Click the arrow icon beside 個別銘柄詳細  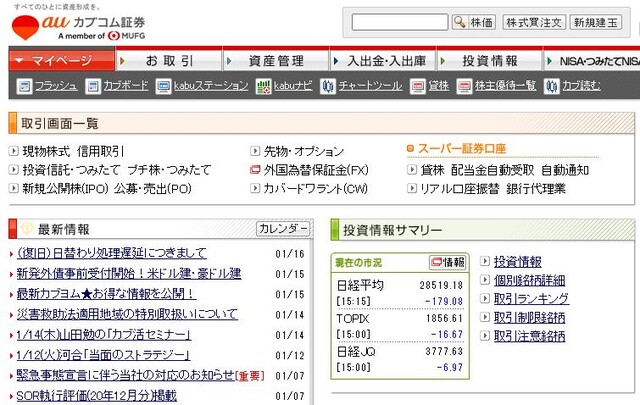[484, 280]
